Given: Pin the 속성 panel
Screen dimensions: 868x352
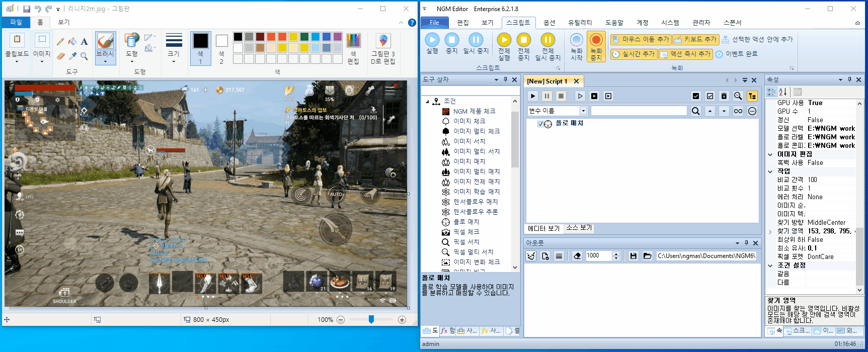Looking at the screenshot, I should point(849,79).
